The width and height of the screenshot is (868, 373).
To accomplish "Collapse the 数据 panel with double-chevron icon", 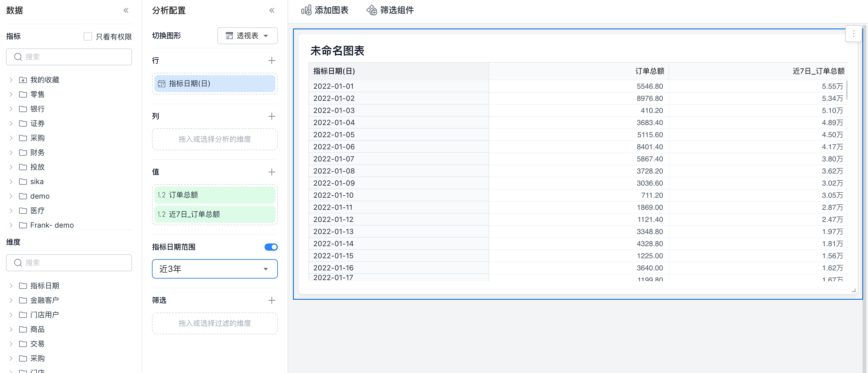I will pos(126,11).
